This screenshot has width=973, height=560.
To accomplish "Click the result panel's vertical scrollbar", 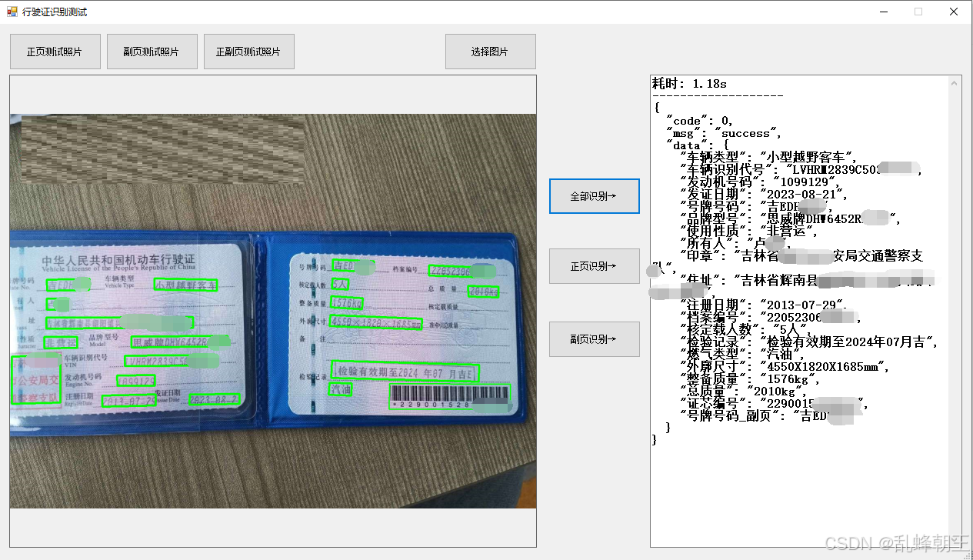I will coord(955,311).
